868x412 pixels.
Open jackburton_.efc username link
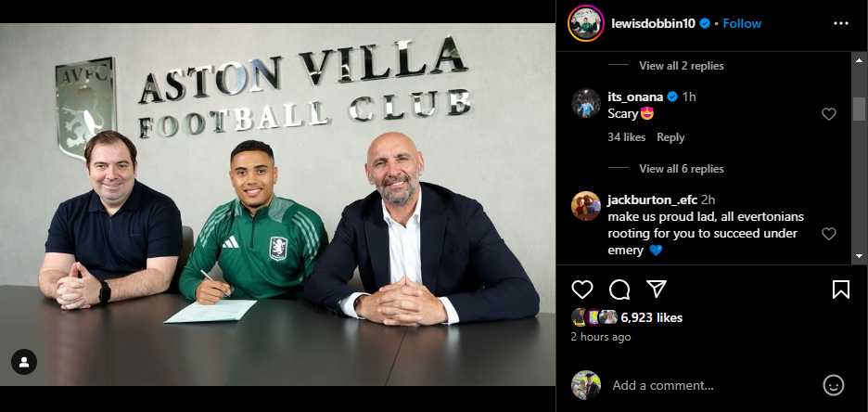(x=652, y=200)
